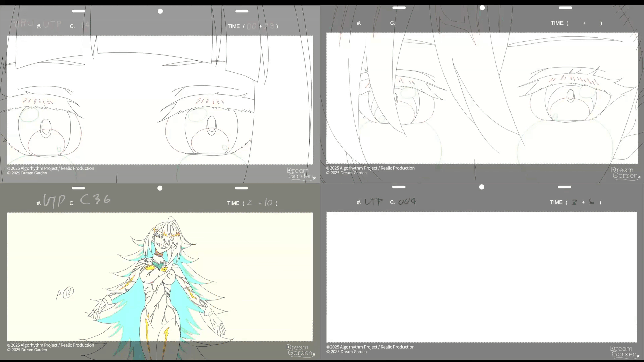The width and height of the screenshot is (644, 362).
Task: Click the circled 'A12' frame annotation
Action: click(x=65, y=293)
